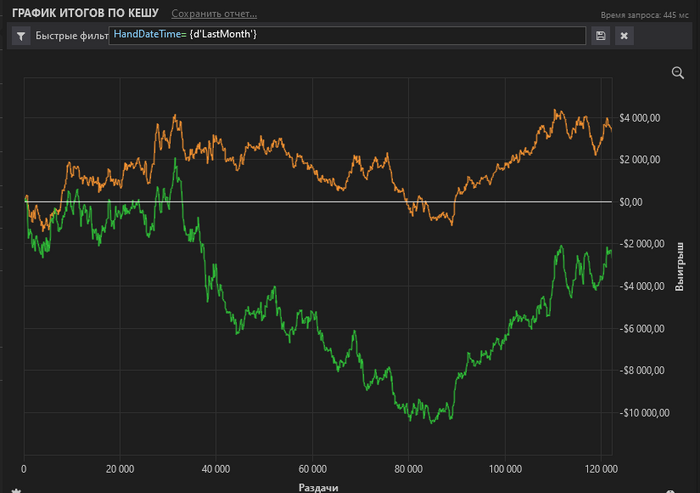Click the -$4 000,00 axis label
The image size is (700, 493).
tap(642, 286)
